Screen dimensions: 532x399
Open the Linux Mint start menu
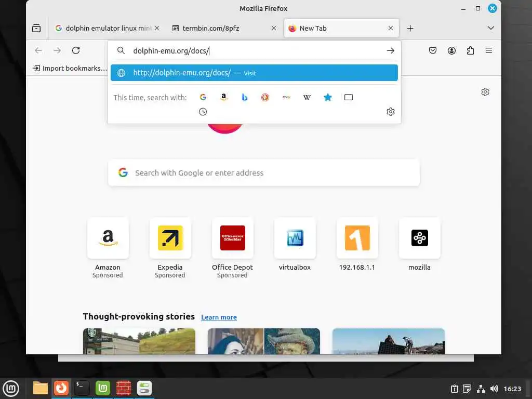click(11, 389)
